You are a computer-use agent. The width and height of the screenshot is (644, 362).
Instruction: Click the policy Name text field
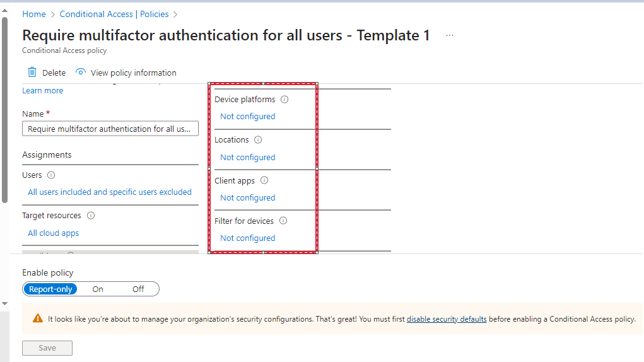[x=110, y=129]
